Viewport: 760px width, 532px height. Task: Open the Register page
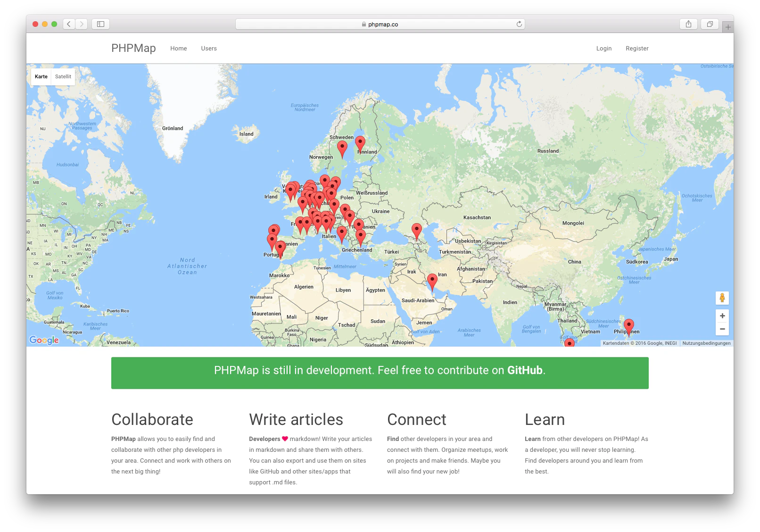(637, 49)
